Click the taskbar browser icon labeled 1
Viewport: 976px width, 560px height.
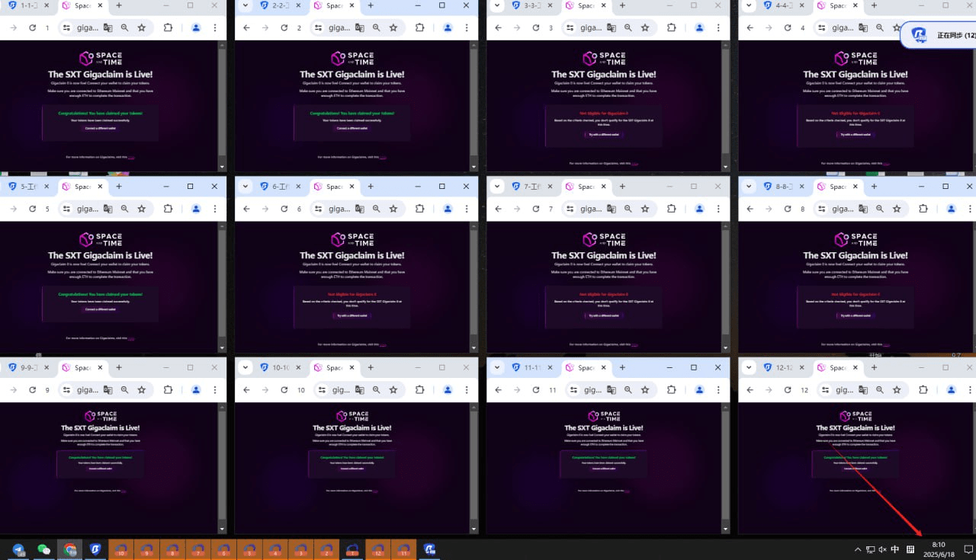(x=352, y=549)
